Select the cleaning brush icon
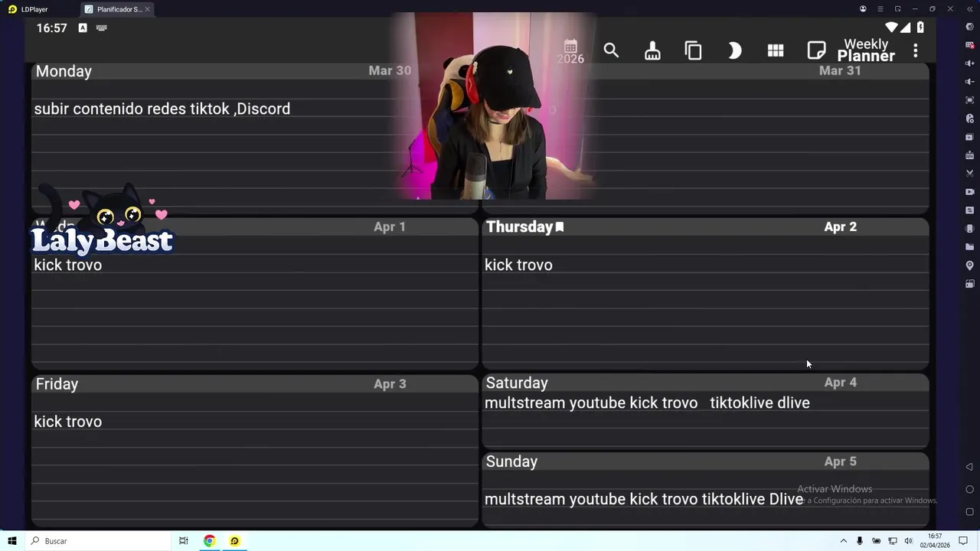 tap(652, 51)
